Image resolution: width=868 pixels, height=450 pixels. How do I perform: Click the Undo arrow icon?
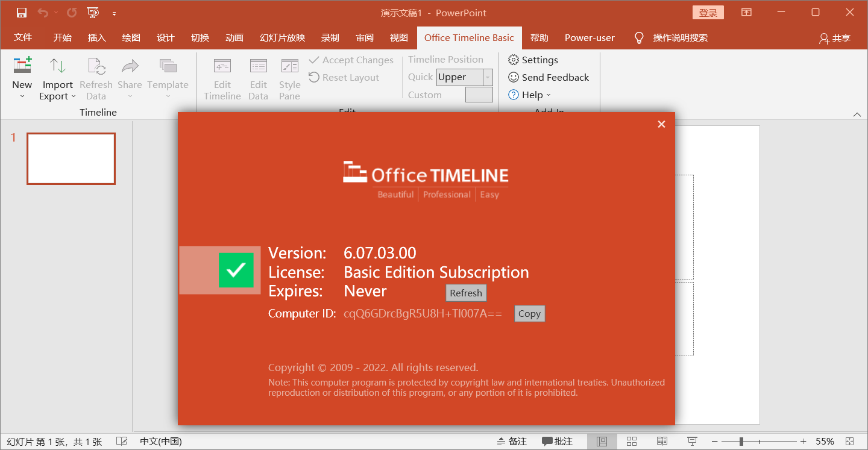[x=43, y=13]
